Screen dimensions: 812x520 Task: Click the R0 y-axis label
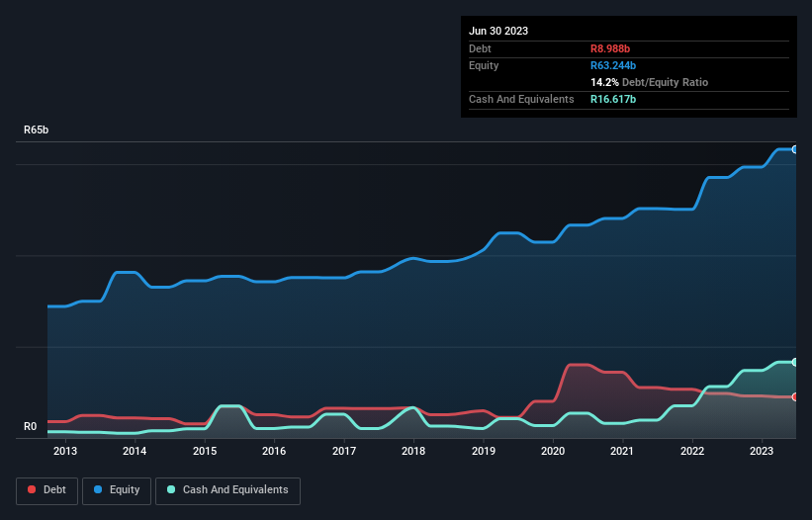click(31, 427)
